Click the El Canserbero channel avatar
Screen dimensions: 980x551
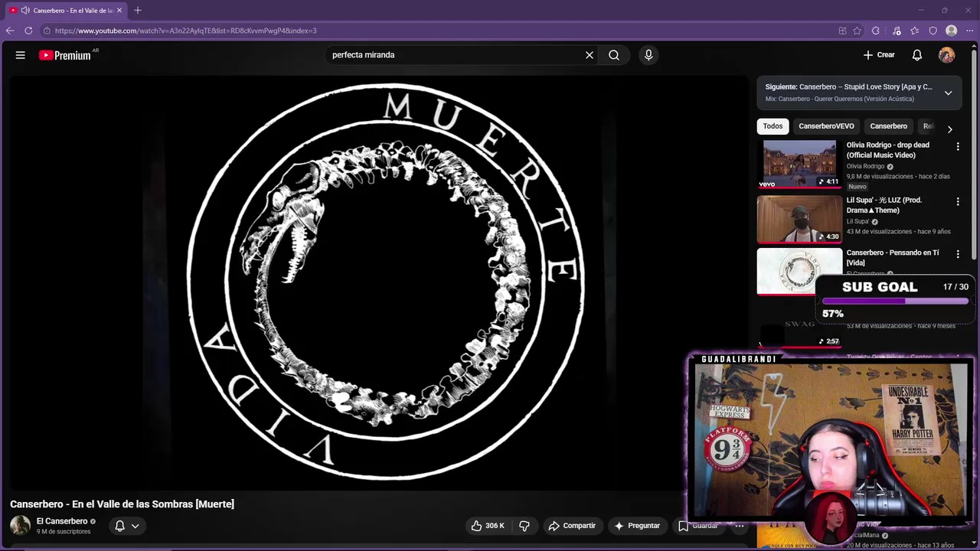pos(20,526)
